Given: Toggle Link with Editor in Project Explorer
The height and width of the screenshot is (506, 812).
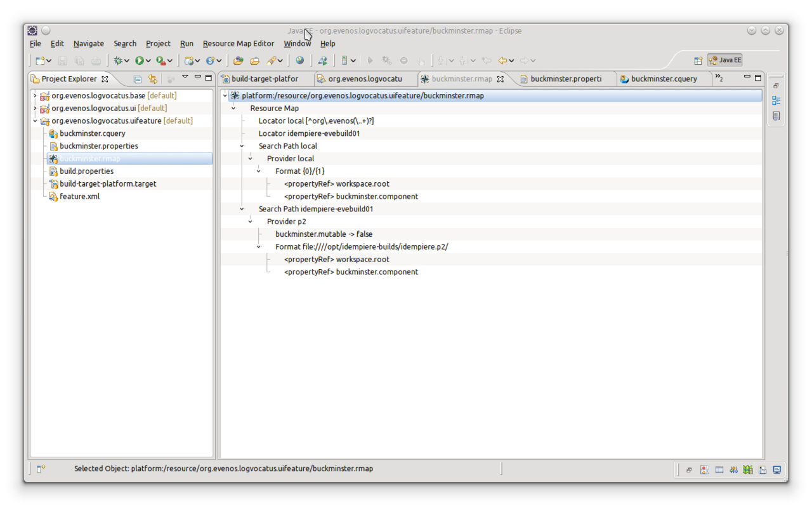Looking at the screenshot, I should coord(153,79).
